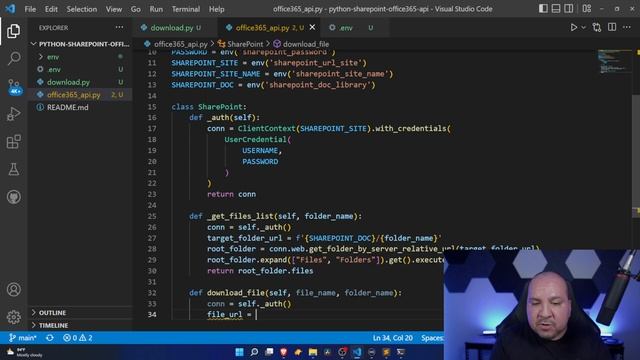640x360 pixels.
Task: Open editor More Actions ellipsis
Action: click(627, 27)
